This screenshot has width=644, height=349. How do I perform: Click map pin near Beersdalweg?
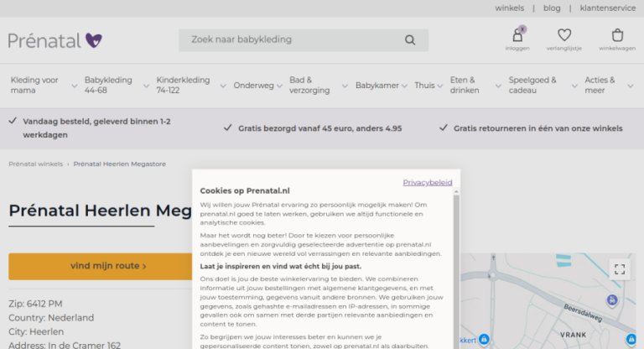tap(612, 300)
